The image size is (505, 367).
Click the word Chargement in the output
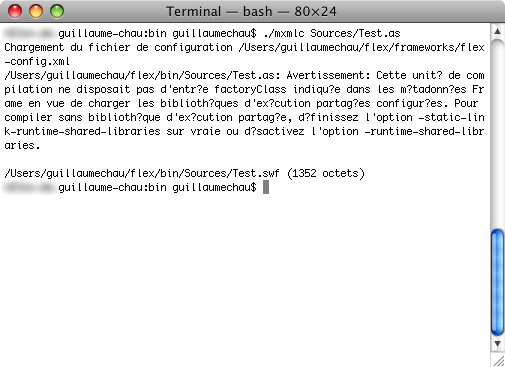(34, 48)
